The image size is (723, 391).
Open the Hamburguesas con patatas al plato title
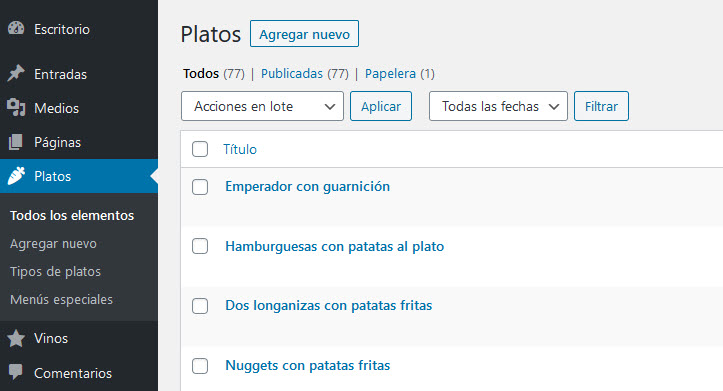(x=334, y=247)
